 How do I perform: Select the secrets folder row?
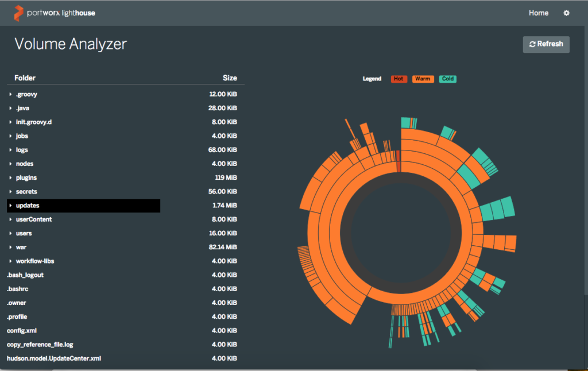[x=26, y=192]
